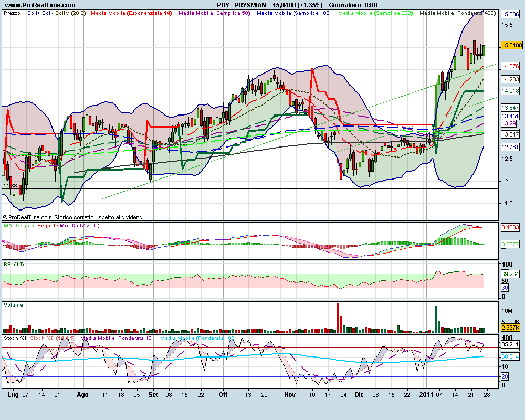Click the 14,283 value tag
This screenshot has height=420, width=525.
510,79
